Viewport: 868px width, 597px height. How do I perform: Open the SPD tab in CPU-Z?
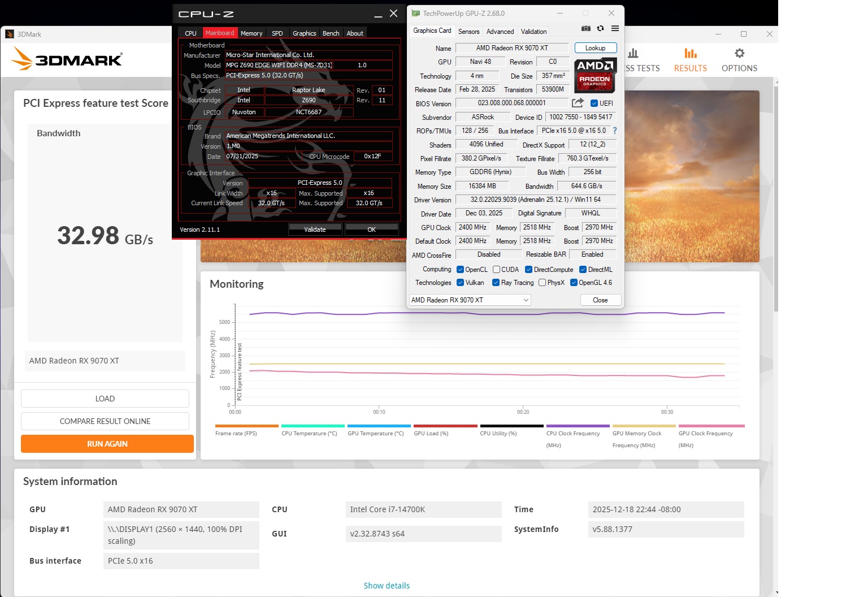(x=277, y=33)
